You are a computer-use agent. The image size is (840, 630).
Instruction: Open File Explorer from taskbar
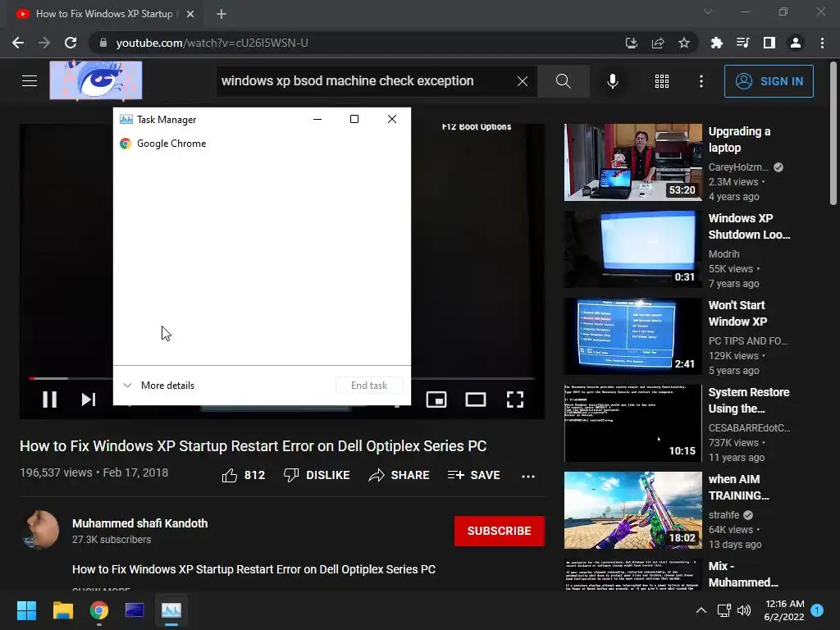(x=62, y=610)
